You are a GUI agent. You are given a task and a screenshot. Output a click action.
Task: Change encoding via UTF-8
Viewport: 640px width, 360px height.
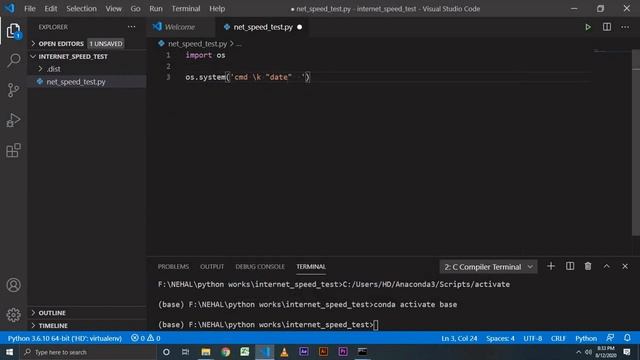pyautogui.click(x=533, y=338)
